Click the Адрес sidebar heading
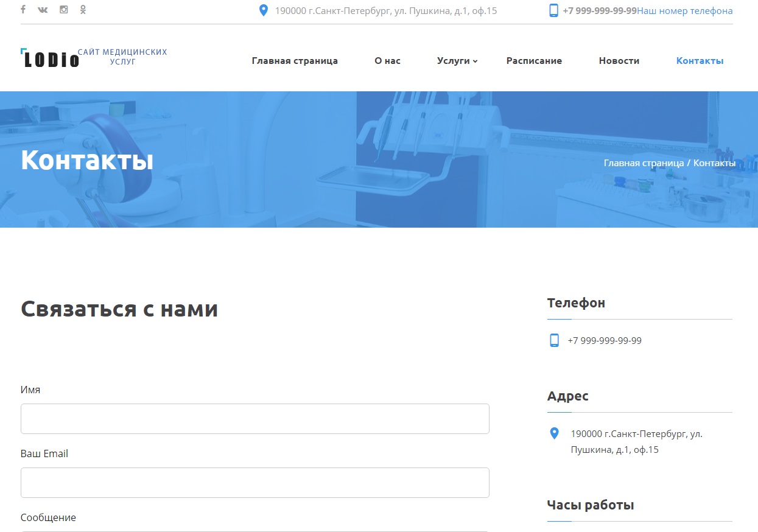Image resolution: width=758 pixels, height=532 pixels. coord(568,396)
